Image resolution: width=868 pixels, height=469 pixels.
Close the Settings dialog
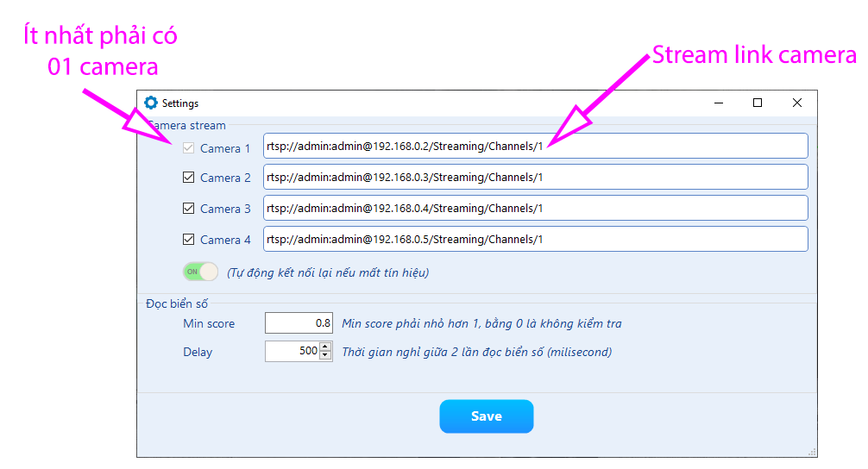(x=797, y=103)
